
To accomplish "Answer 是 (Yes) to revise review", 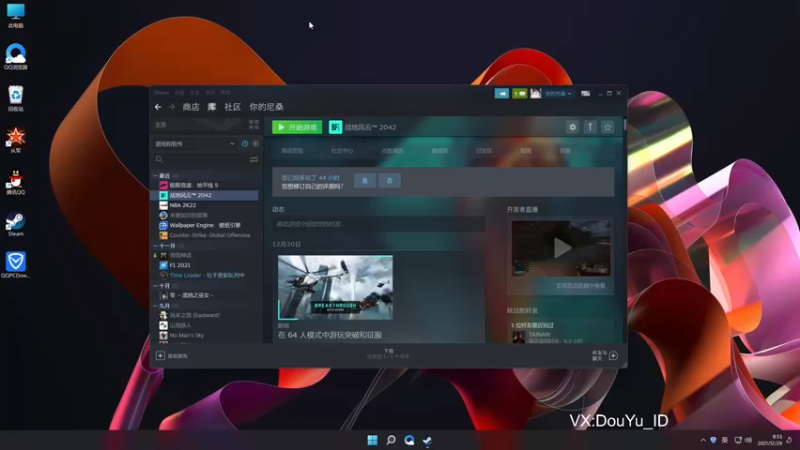I will [x=365, y=181].
